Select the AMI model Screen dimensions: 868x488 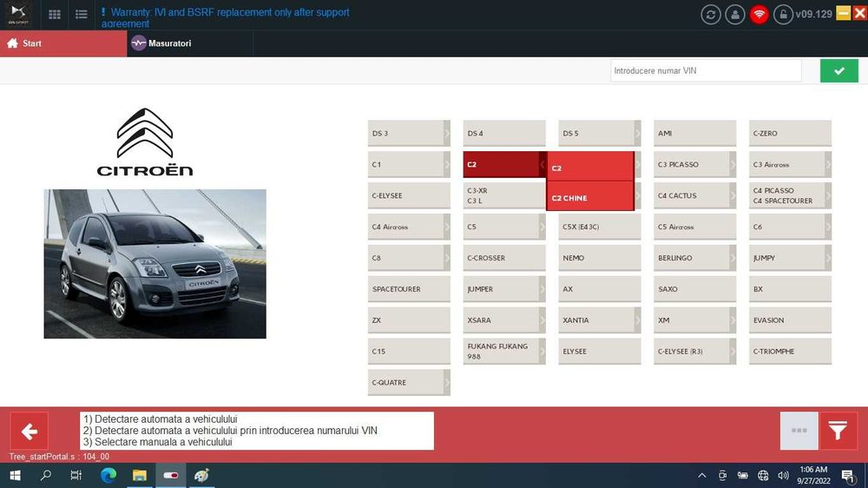click(694, 134)
